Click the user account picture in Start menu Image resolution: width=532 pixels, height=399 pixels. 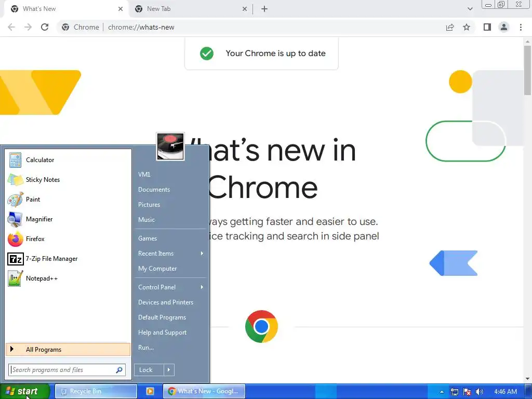pos(170,146)
